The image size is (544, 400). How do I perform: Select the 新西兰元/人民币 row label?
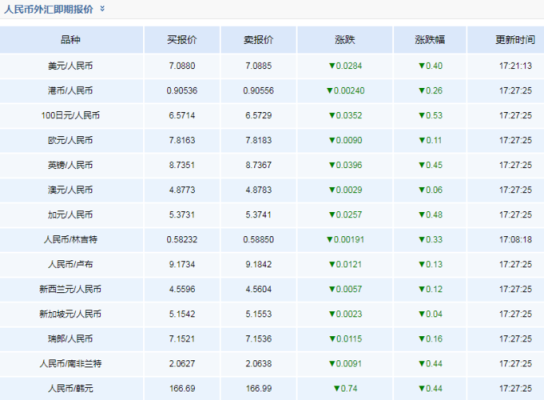[70, 289]
